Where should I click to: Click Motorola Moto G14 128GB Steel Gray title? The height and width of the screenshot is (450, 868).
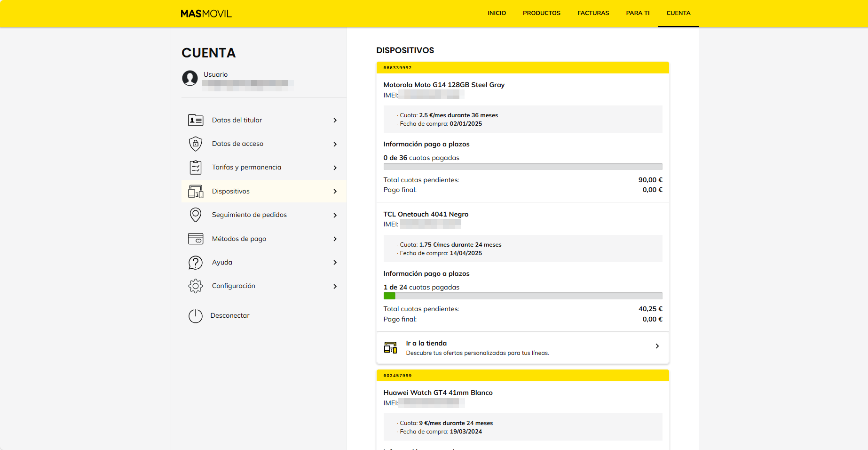coord(444,85)
